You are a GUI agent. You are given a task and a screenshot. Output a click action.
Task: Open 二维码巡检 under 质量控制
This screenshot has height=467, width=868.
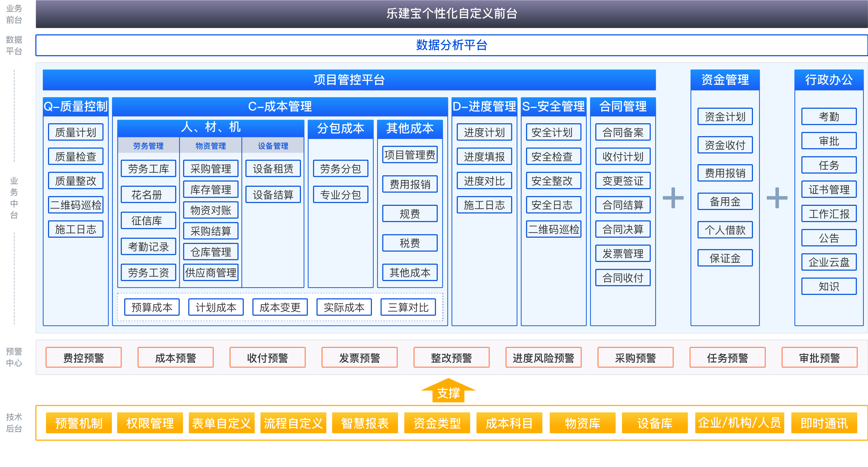[75, 205]
